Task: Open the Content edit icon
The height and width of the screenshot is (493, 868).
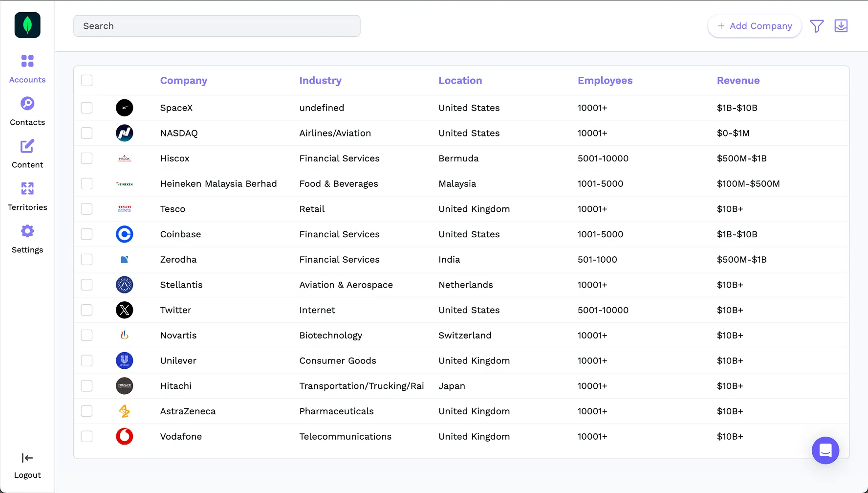Action: (27, 146)
